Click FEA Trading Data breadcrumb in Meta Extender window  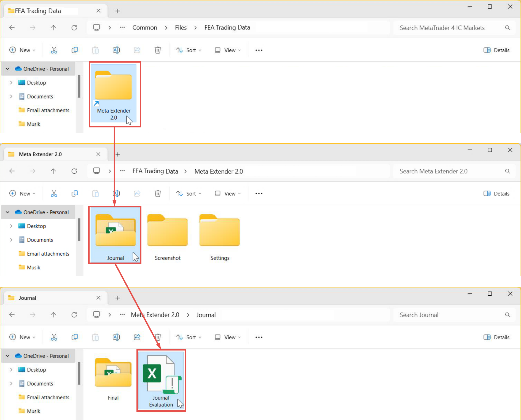pos(155,171)
